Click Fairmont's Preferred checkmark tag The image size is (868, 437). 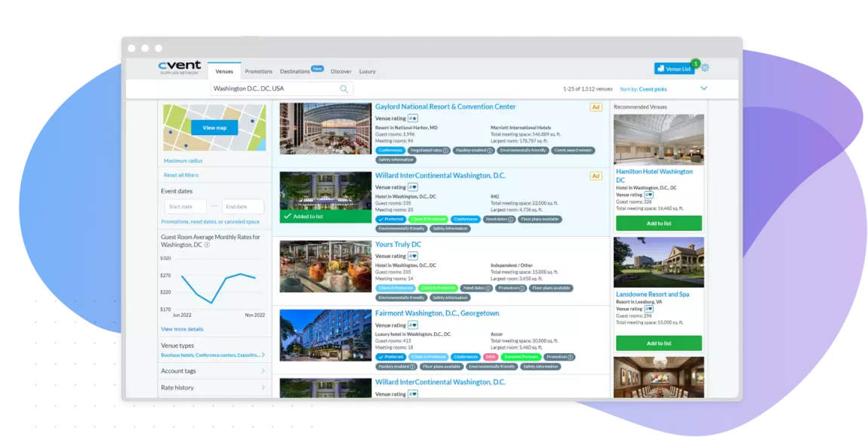click(391, 357)
